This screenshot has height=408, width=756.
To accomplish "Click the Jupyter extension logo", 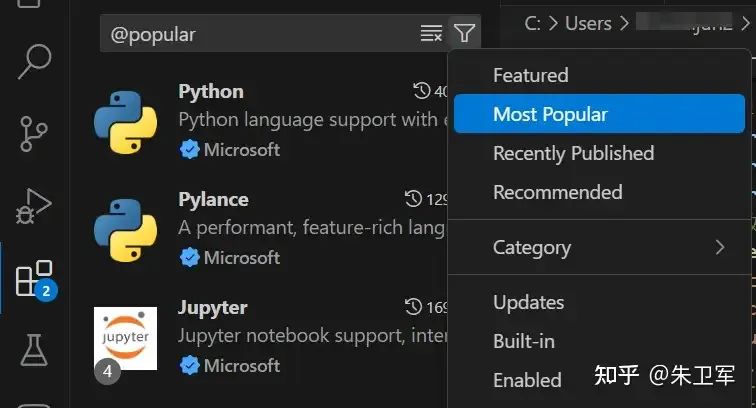I will click(x=125, y=338).
